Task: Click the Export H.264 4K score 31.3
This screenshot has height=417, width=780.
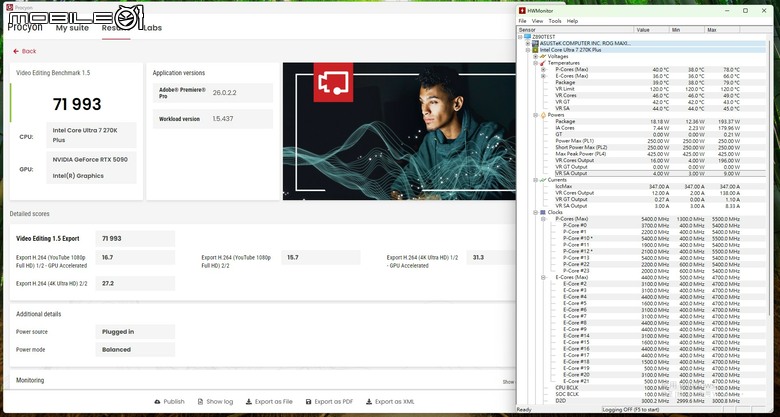Action: tap(478, 258)
